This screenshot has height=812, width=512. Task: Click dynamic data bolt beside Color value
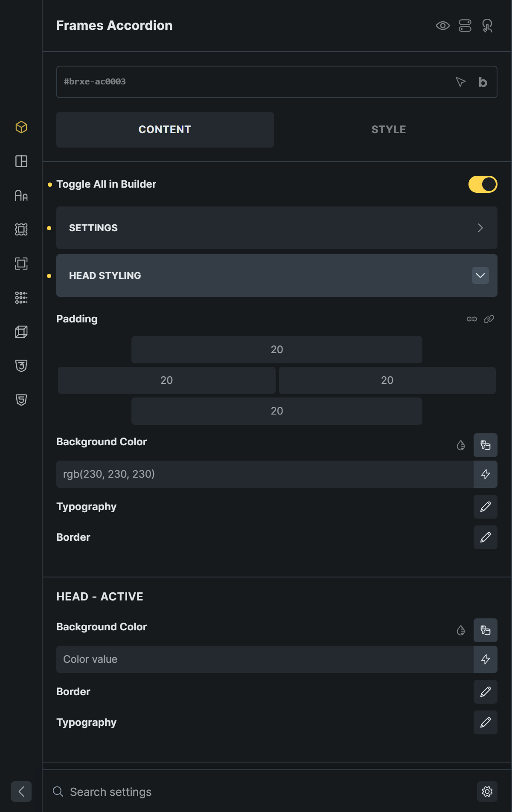pyautogui.click(x=486, y=659)
